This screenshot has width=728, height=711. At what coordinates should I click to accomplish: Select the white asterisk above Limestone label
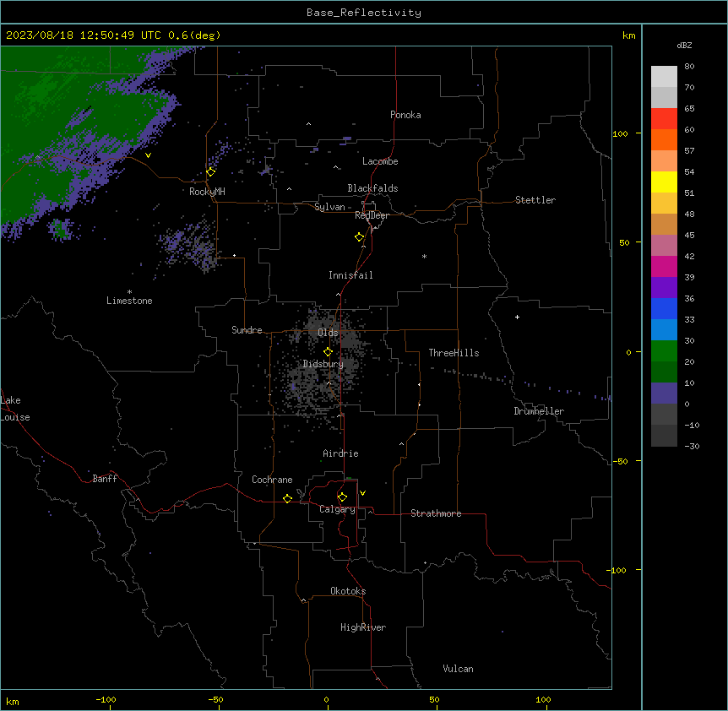(x=129, y=292)
